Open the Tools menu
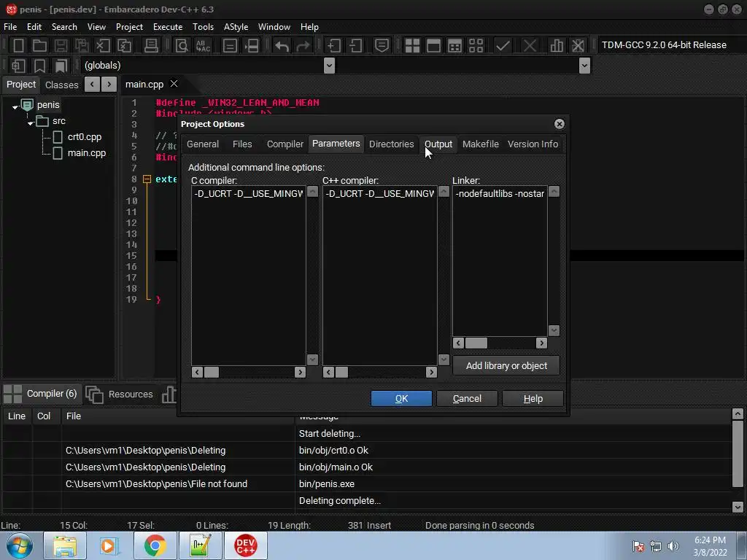 tap(203, 27)
